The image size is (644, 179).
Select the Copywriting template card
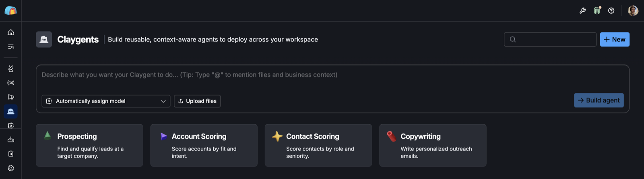(x=433, y=145)
